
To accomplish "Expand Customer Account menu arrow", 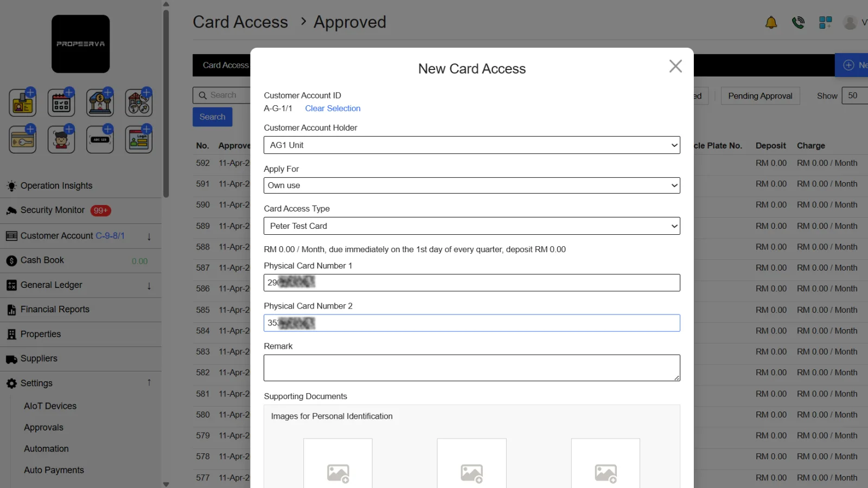I will click(149, 236).
